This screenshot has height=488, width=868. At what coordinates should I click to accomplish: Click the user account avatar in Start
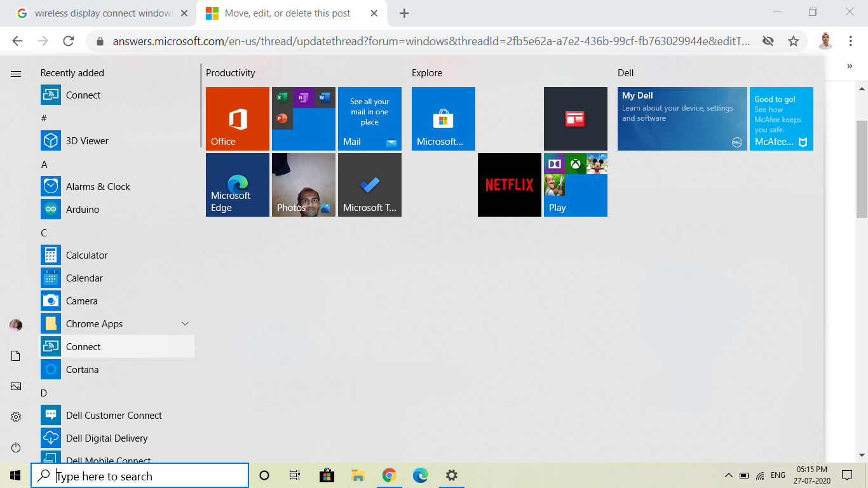[16, 325]
